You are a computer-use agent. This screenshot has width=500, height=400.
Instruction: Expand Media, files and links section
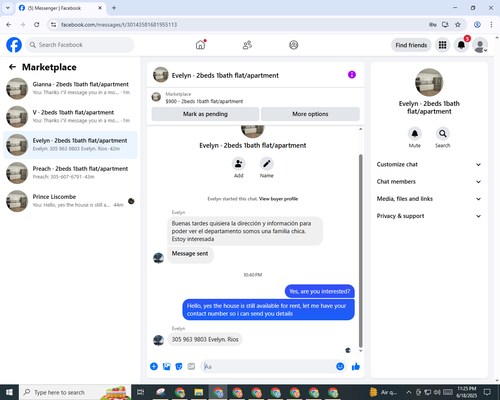(429, 199)
